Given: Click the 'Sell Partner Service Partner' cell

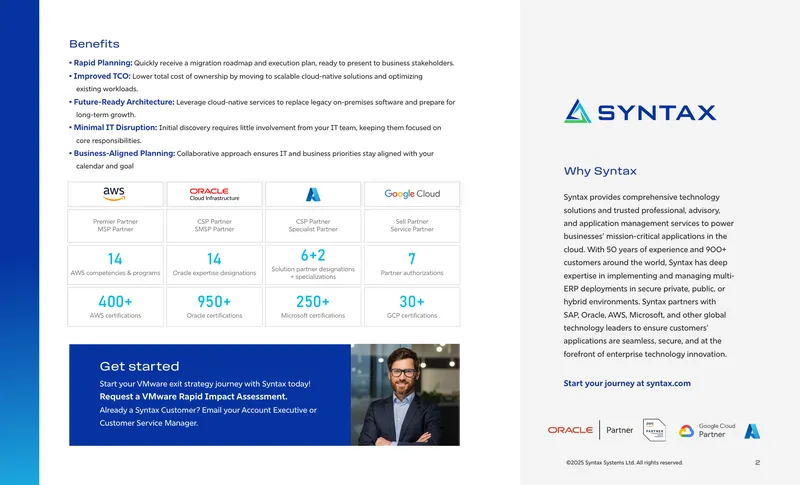Looking at the screenshot, I should [412, 225].
